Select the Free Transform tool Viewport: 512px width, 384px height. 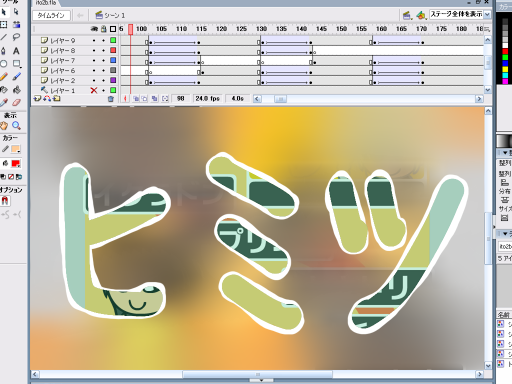coord(4,24)
